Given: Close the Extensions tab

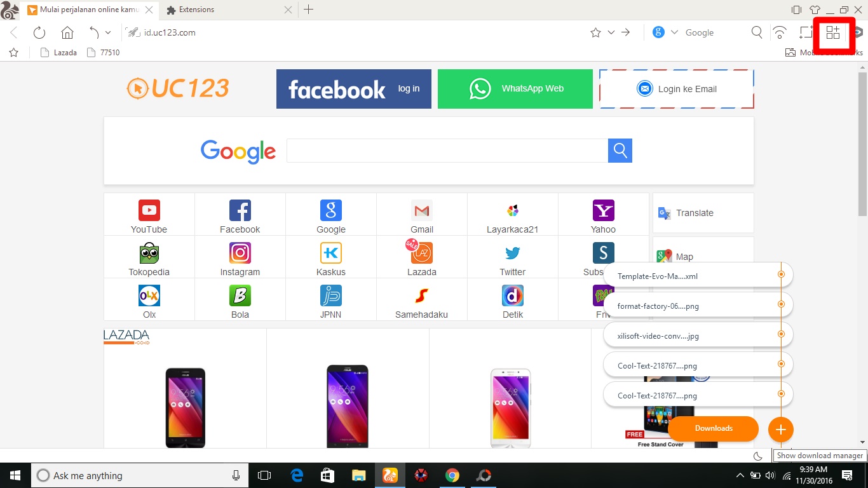Looking at the screenshot, I should point(288,10).
